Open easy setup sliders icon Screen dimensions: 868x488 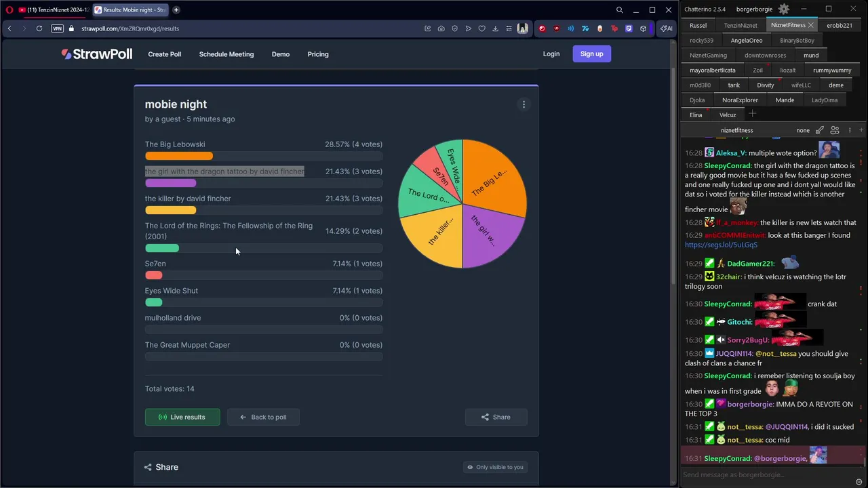(x=509, y=28)
